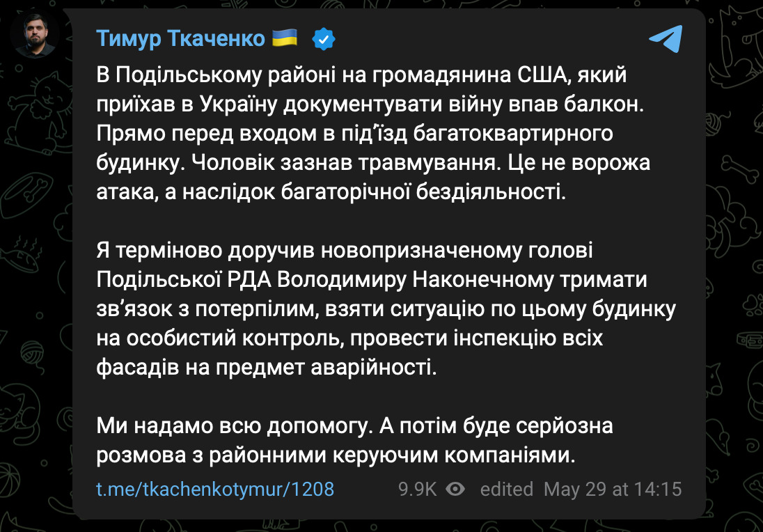Click the eye views icon
Viewport: 763px width, 532px height.
(x=455, y=489)
